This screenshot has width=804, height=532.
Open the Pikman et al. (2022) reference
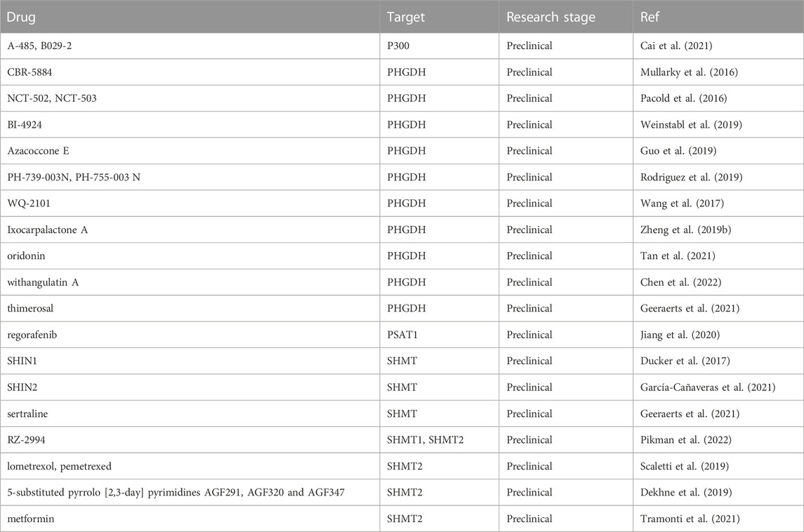(685, 440)
